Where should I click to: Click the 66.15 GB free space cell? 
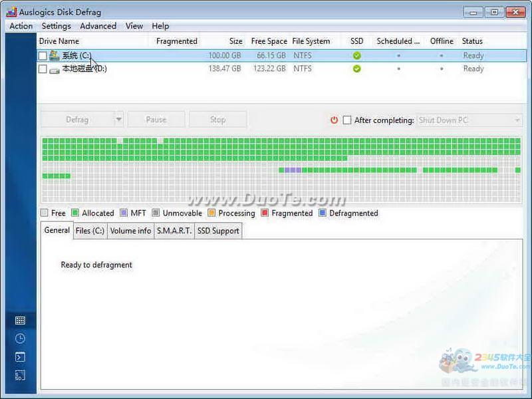271,56
